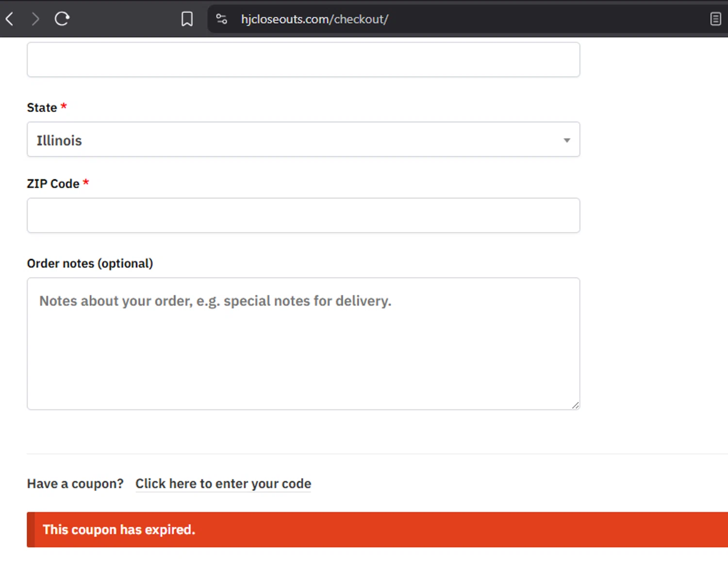Go forward to the next page
The width and height of the screenshot is (728, 572).
coord(35,19)
